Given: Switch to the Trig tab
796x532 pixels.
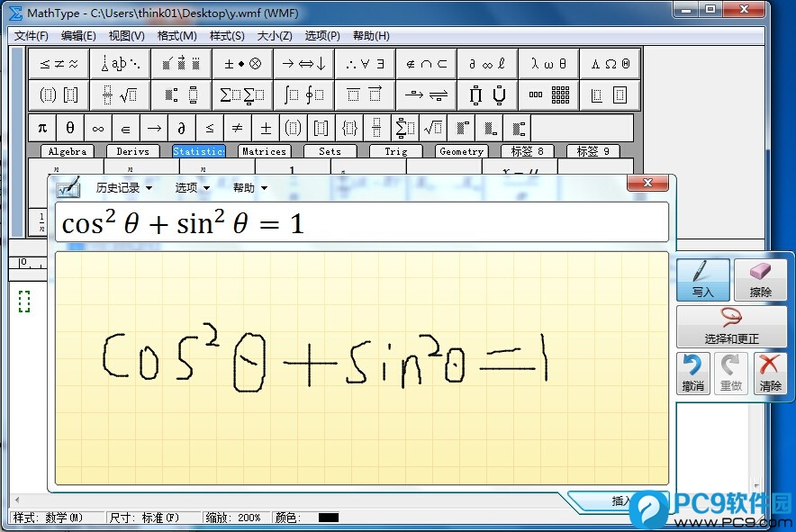Looking at the screenshot, I should [395, 151].
